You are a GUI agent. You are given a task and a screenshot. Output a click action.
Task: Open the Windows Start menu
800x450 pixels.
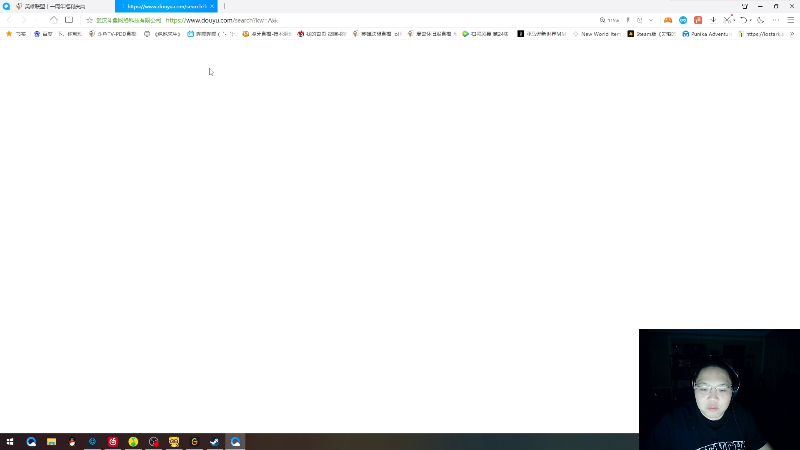point(10,442)
